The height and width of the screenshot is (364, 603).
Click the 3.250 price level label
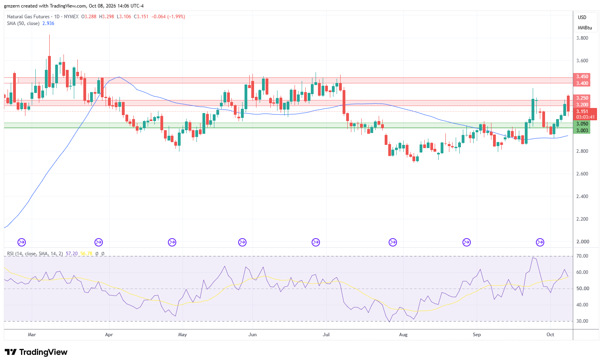click(x=582, y=98)
